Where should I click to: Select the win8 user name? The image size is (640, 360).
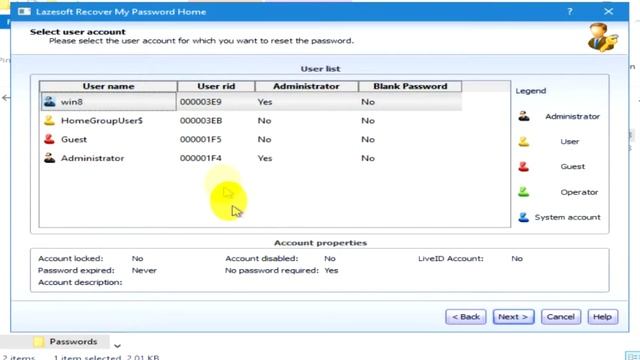[72, 102]
